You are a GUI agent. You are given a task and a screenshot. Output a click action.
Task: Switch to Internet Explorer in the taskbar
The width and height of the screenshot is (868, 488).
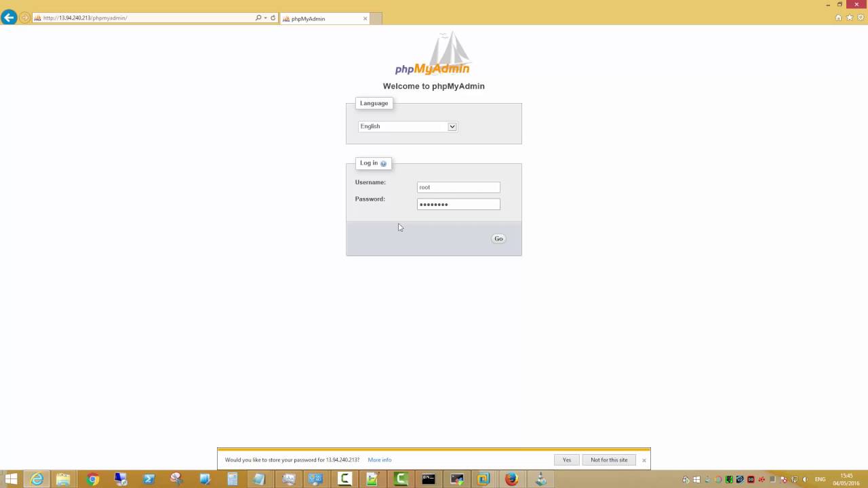37,479
